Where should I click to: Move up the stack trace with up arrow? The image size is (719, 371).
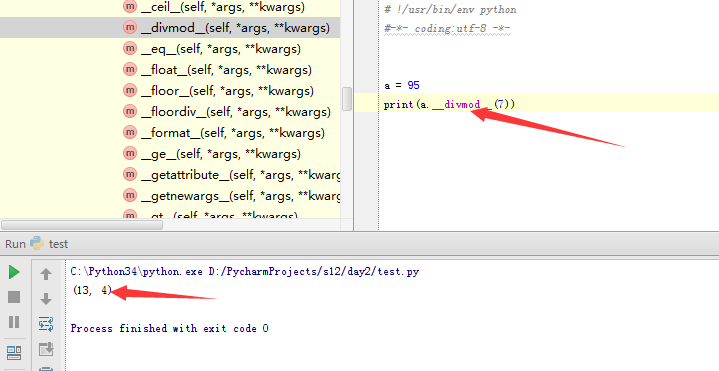(46, 274)
